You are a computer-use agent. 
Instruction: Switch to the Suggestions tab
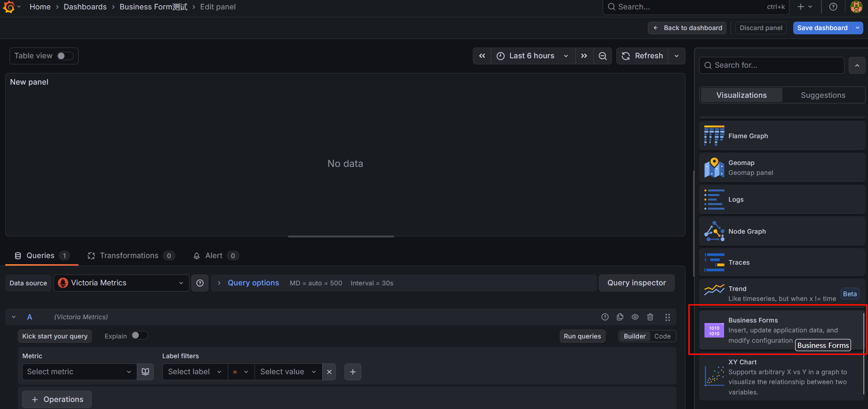[823, 95]
